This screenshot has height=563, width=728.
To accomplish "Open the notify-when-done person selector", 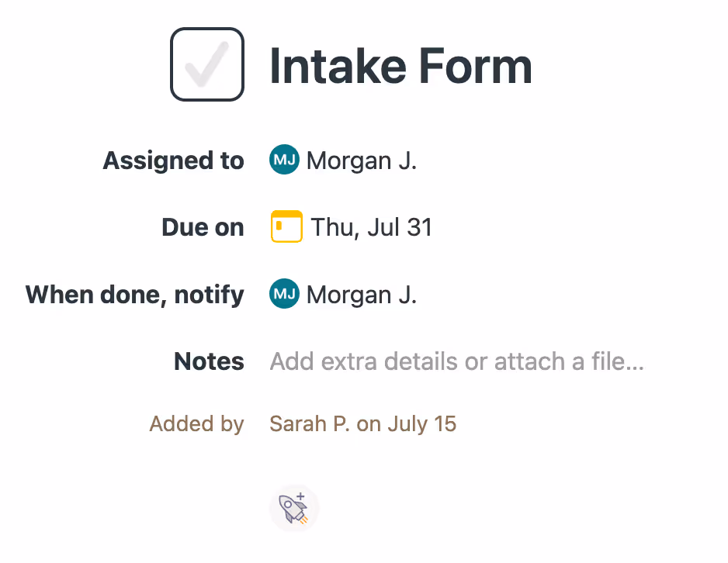I will (362, 295).
